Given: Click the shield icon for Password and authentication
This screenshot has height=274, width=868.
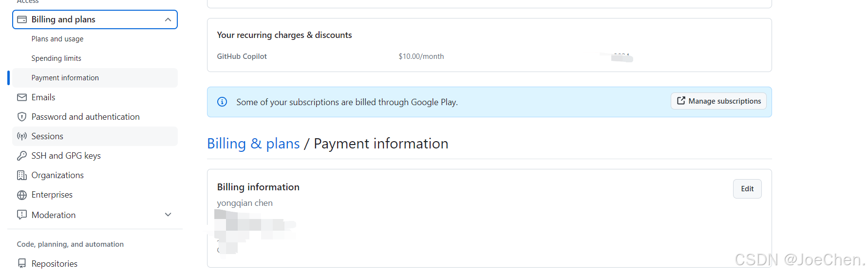Looking at the screenshot, I should click(22, 117).
